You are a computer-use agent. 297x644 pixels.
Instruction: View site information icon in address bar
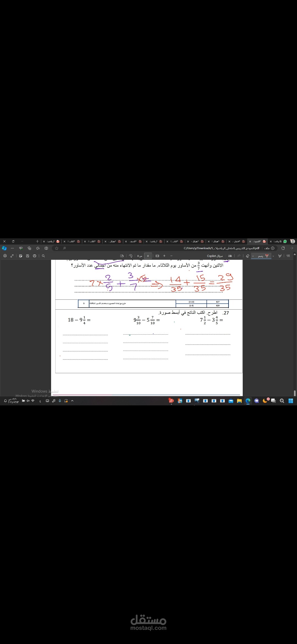point(273,248)
